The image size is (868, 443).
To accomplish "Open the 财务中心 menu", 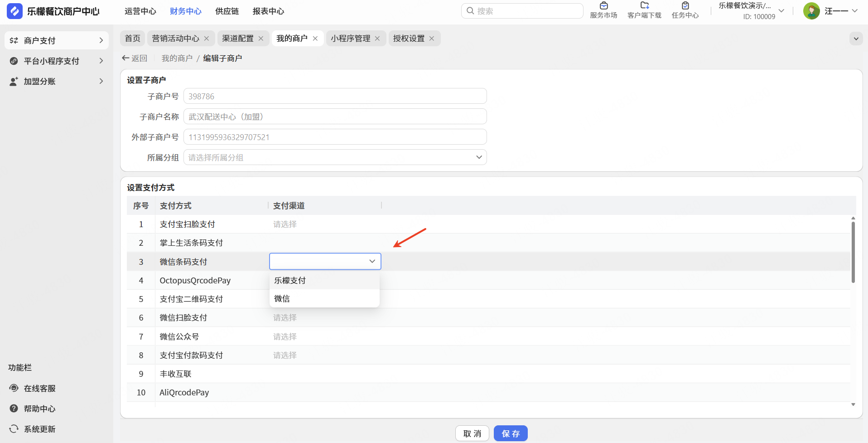I will click(186, 11).
